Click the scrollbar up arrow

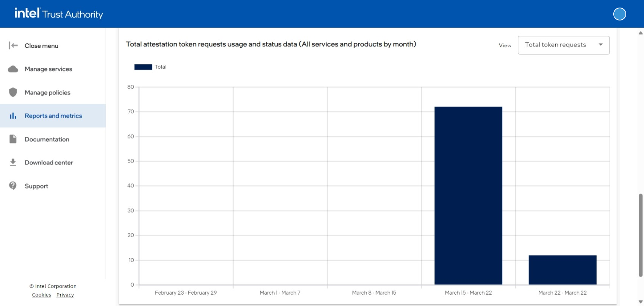[x=641, y=33]
